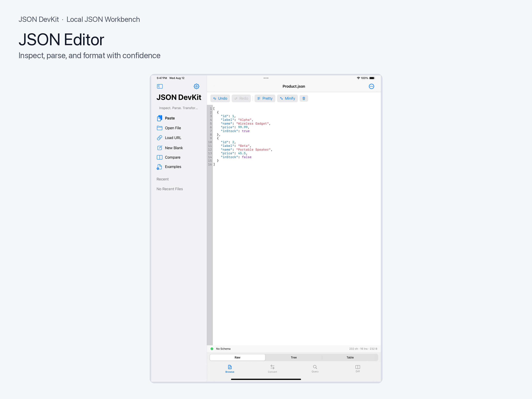Viewport: 532px width, 399px height.
Task: Open the Convert tab
Action: pos(272,369)
